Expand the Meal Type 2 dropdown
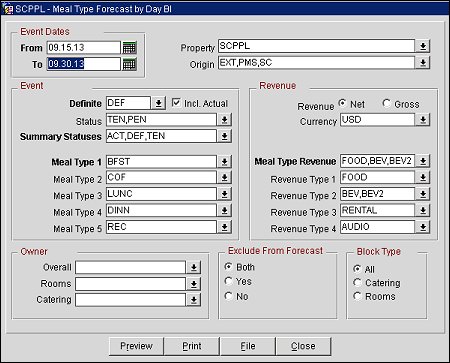This screenshot has height=363, width=450. point(224,178)
